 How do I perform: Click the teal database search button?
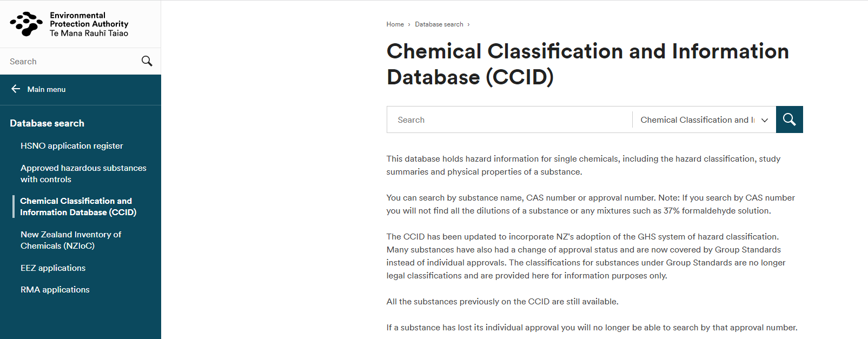pos(789,119)
